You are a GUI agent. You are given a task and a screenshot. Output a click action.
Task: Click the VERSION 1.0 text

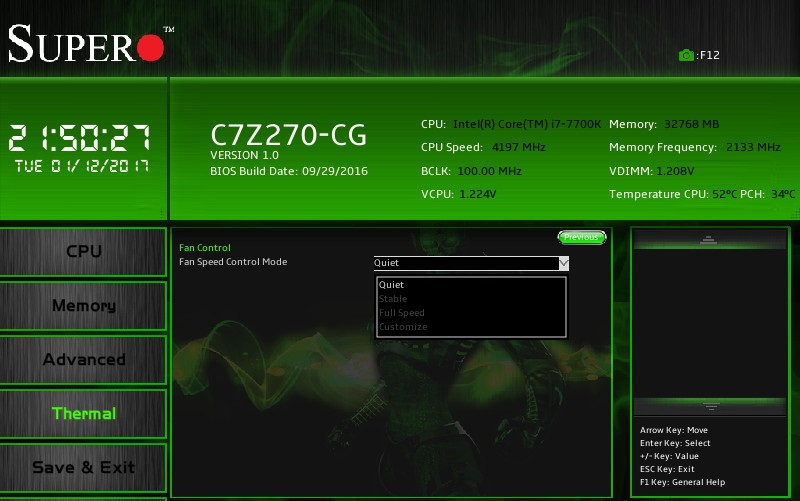click(x=244, y=155)
